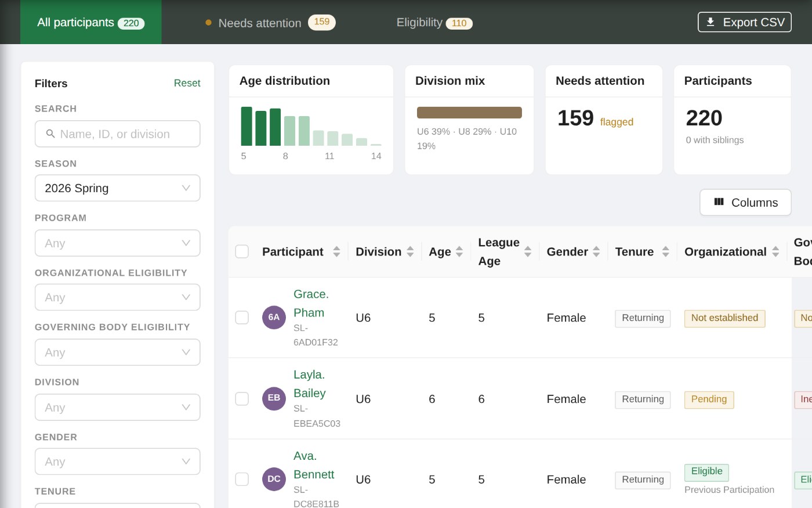Image resolution: width=812 pixels, height=508 pixels.
Task: Click the Division mix progress bar
Action: [x=469, y=113]
